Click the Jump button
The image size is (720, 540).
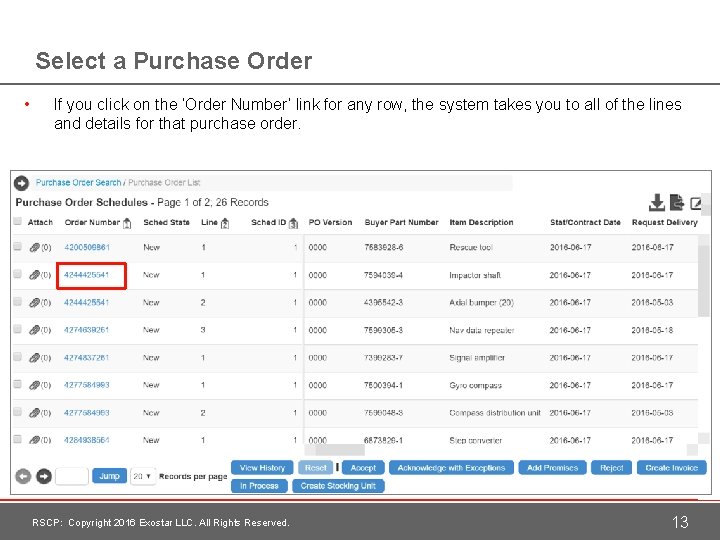point(109,476)
